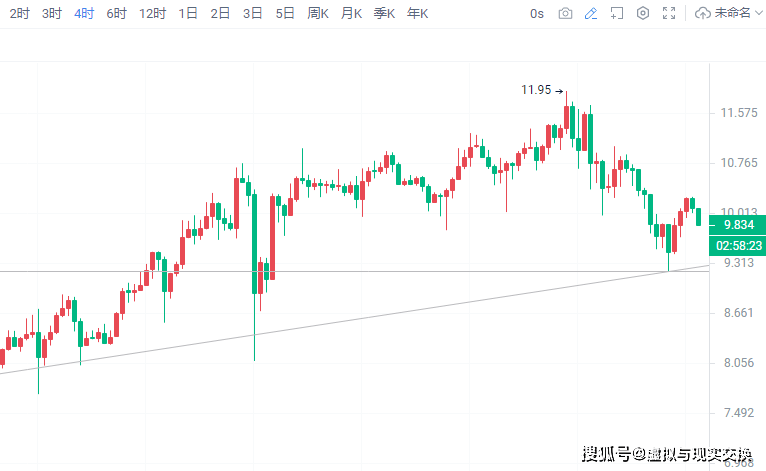The width and height of the screenshot is (766, 471).
Task: Click the cloud upload icon
Action: [x=702, y=14]
